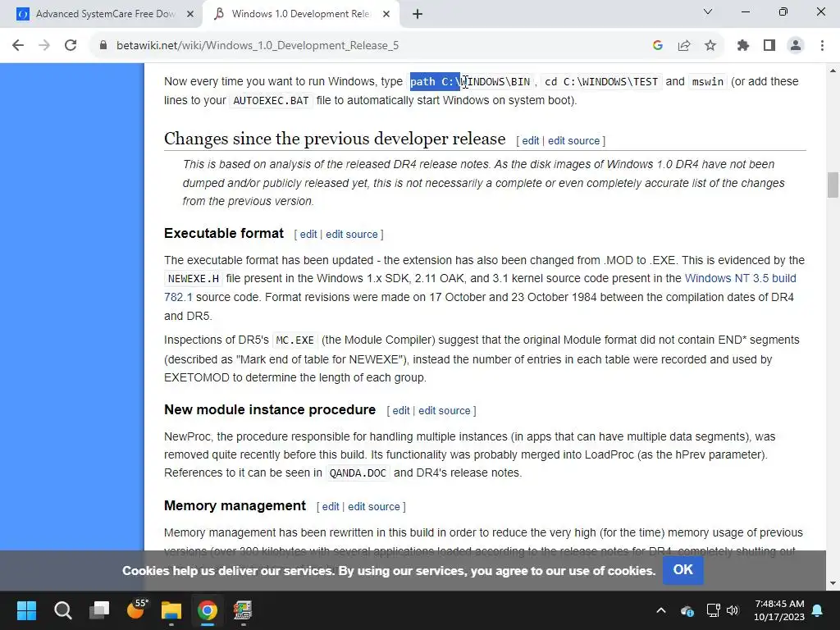Viewport: 840px width, 630px height.
Task: Close the Advanced SystemCare tab
Action: coord(190,15)
